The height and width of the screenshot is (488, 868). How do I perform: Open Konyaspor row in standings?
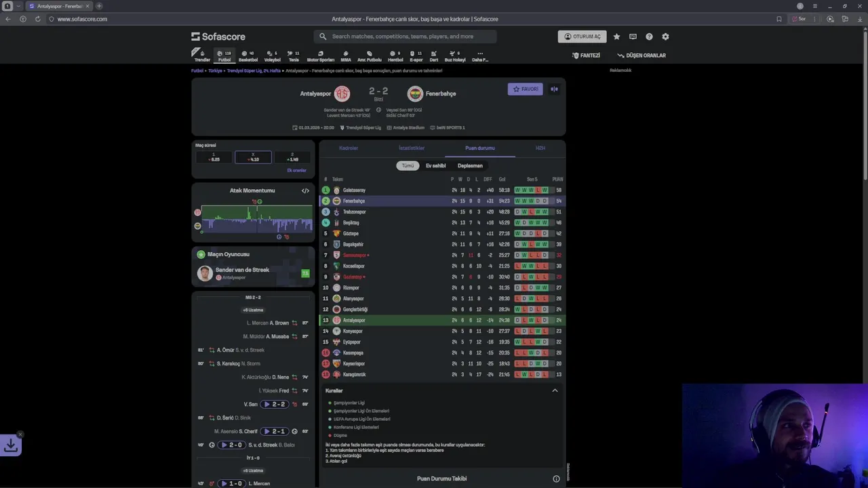(442, 331)
